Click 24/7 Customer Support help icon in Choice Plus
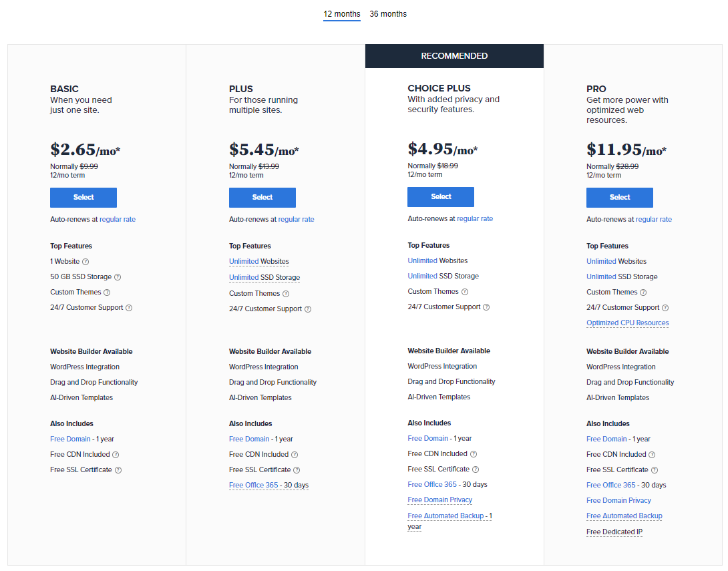The image size is (728, 571). coord(486,307)
